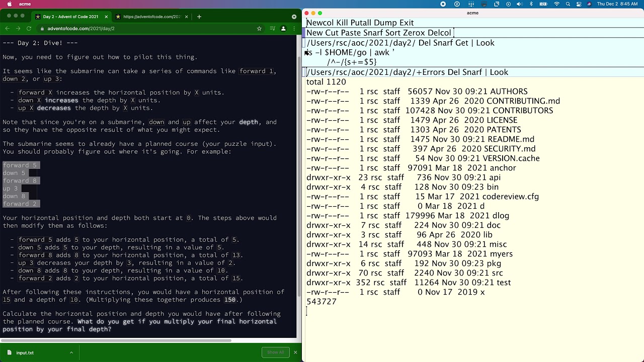View site info via the lock icon
The height and width of the screenshot is (362, 644).
(43, 29)
